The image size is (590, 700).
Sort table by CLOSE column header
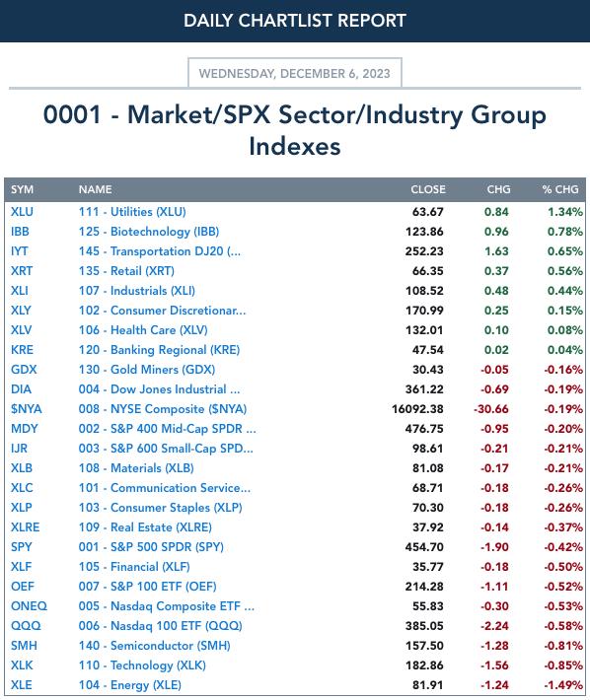428,189
